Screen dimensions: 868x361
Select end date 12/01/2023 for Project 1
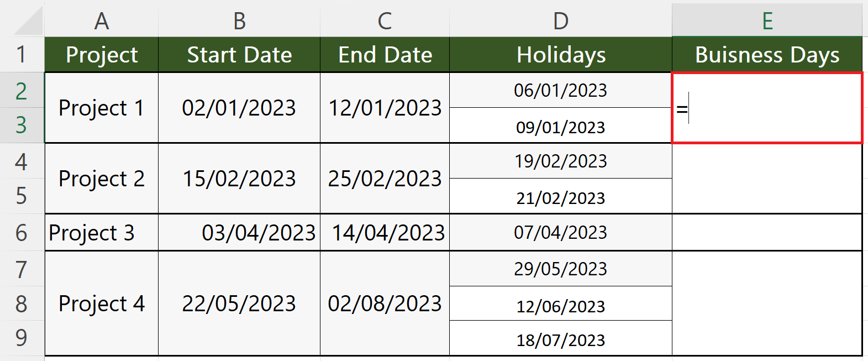coord(385,108)
